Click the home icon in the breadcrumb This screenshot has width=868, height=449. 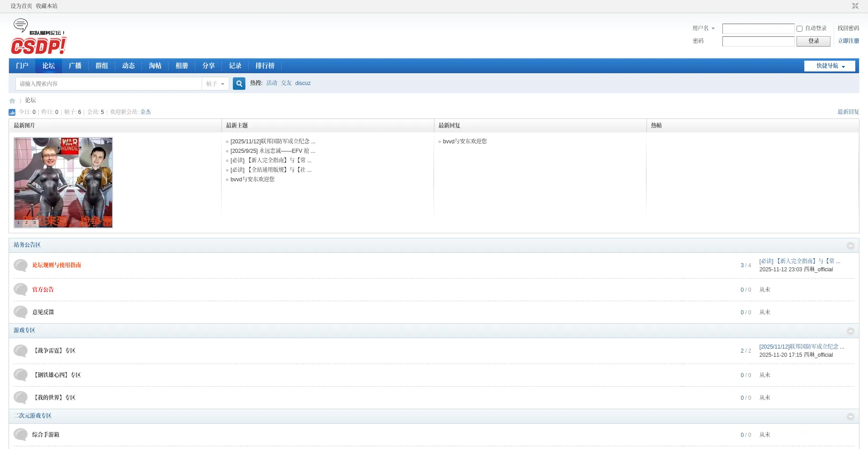pos(12,101)
